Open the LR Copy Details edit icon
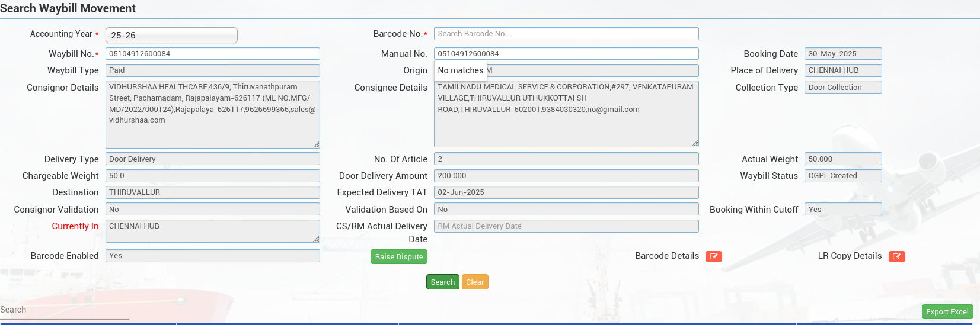Viewport: 980px width, 325px height. [x=896, y=256]
